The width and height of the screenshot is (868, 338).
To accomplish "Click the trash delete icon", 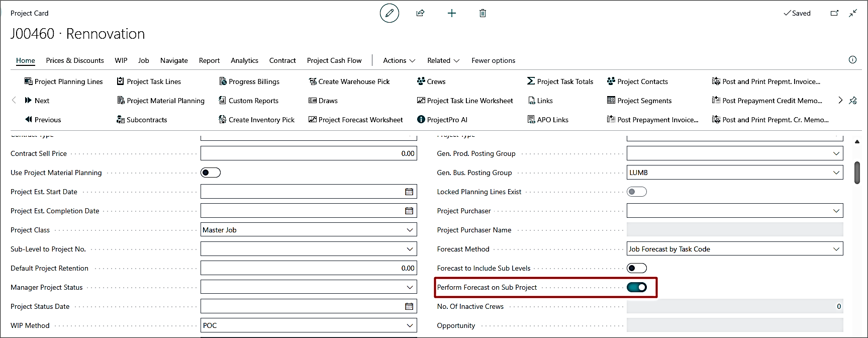I will click(483, 13).
